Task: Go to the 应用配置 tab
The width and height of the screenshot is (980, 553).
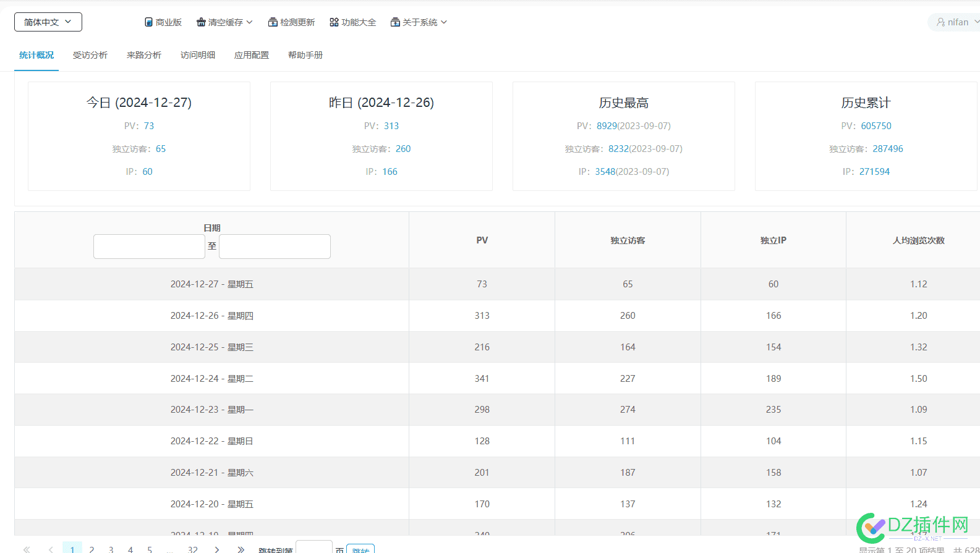Action: point(252,55)
